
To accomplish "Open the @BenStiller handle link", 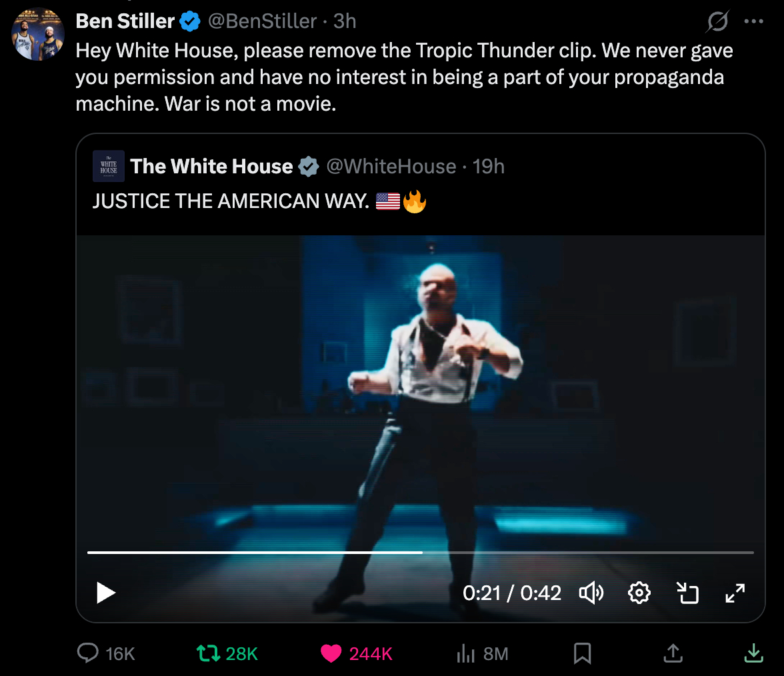I will 262,21.
